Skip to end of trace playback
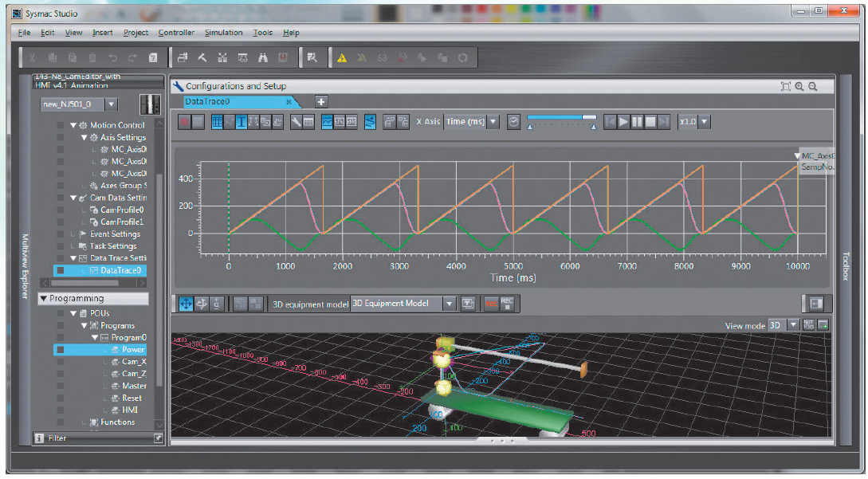This screenshot has width=868, height=479. 664,122
